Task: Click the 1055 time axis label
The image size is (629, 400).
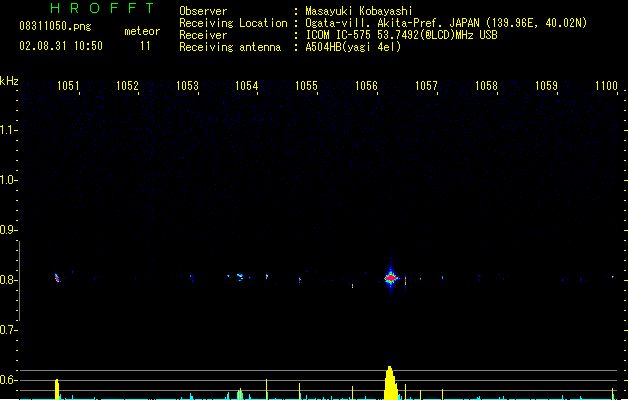Action: click(x=306, y=86)
